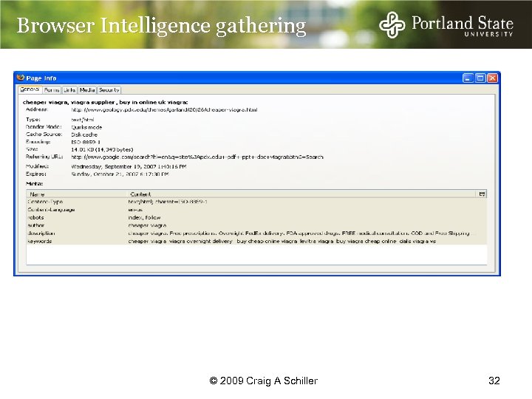Select the robots meta row
Screen dimensions: 532x399
coord(256,217)
